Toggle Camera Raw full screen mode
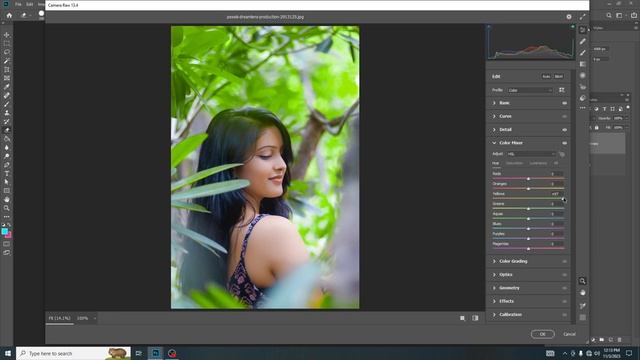The width and height of the screenshot is (640, 360). (x=582, y=17)
